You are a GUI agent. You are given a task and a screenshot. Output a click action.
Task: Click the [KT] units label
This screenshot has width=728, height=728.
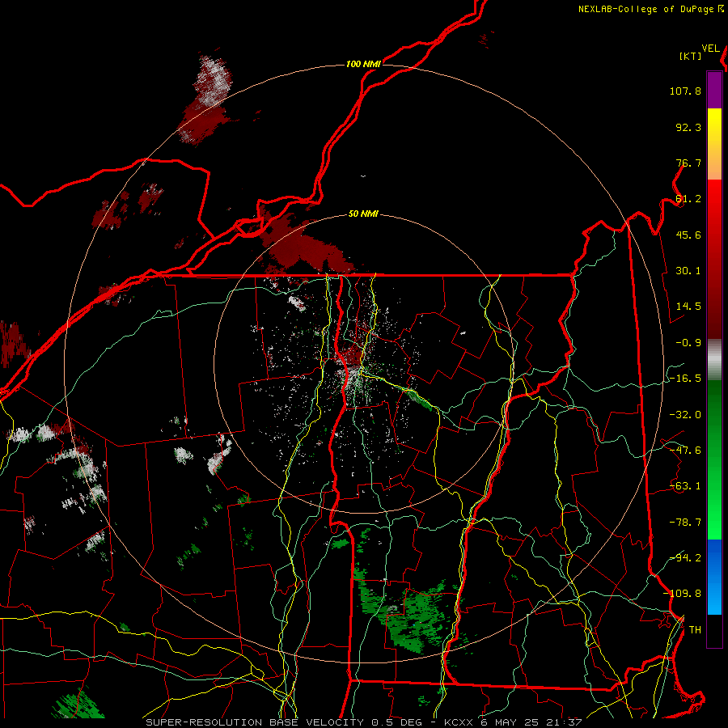click(691, 56)
